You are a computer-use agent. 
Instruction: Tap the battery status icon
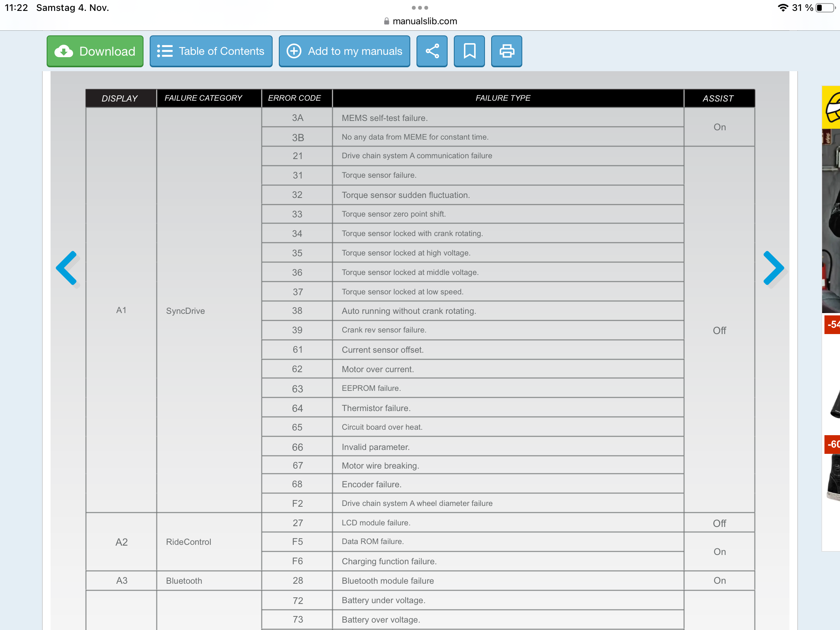pyautogui.click(x=825, y=8)
